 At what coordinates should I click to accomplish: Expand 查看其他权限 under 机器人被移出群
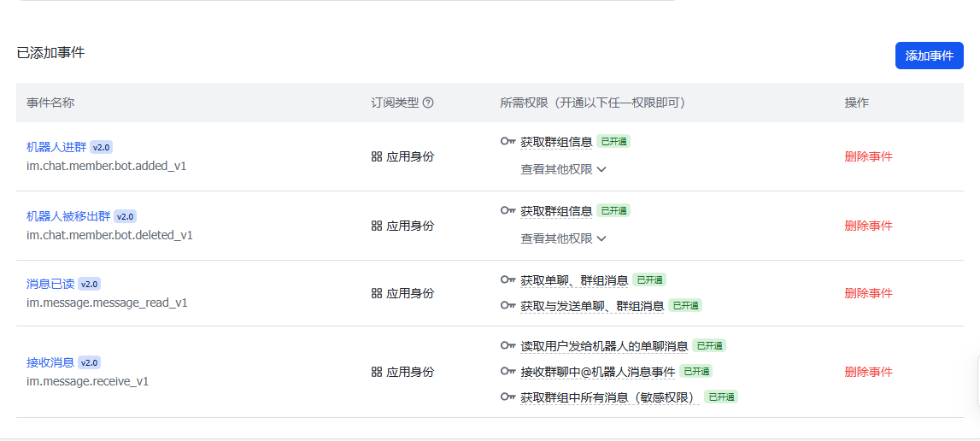pyautogui.click(x=563, y=238)
